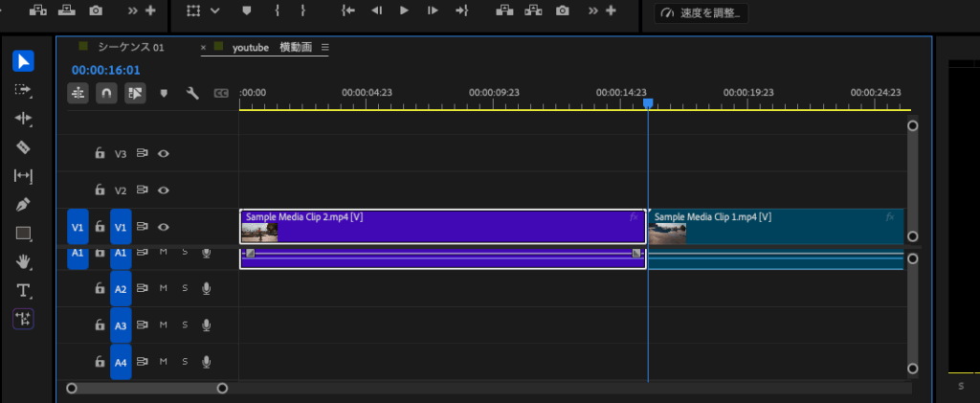
Task: Select the Rectangle shape tool
Action: pos(23,234)
